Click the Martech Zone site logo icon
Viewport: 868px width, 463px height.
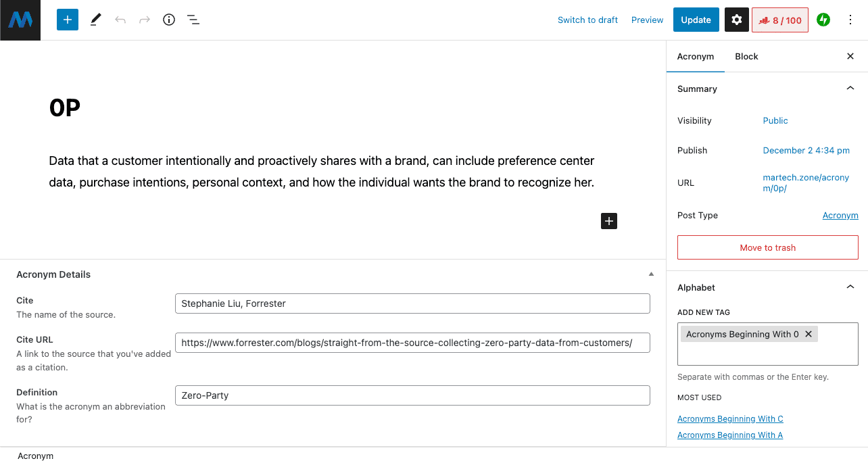click(20, 20)
